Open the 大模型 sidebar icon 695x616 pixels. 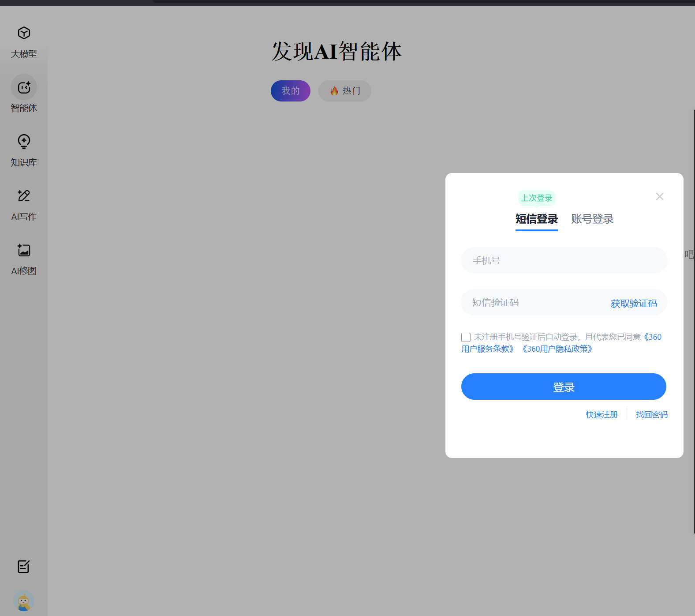(x=24, y=33)
